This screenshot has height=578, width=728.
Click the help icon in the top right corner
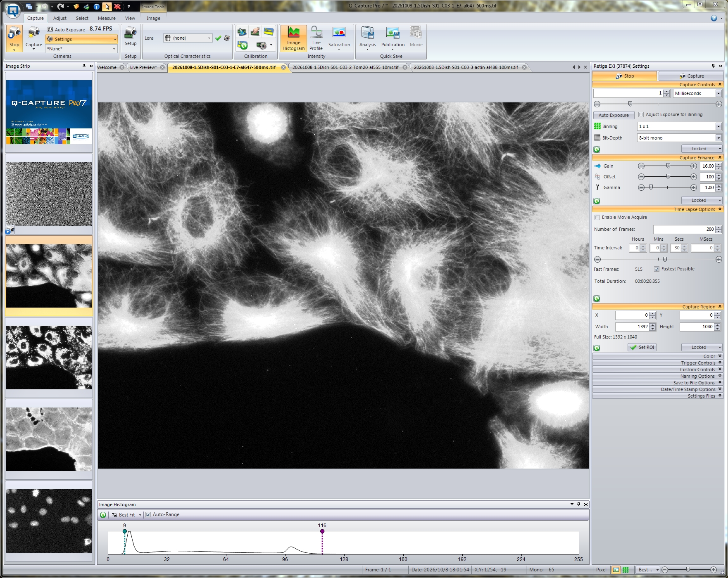[714, 18]
